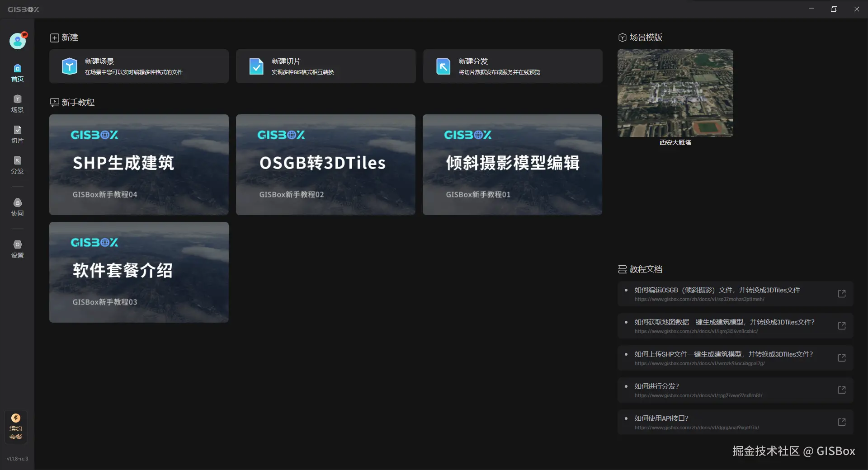Open the 场景 scene section in sidebar
Image resolution: width=868 pixels, height=470 pixels.
[17, 104]
